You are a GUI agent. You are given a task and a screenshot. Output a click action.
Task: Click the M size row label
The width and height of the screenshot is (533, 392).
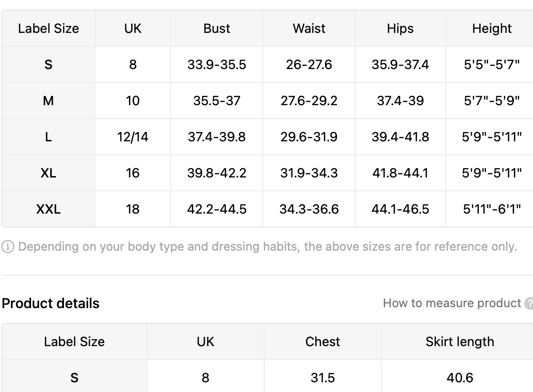[x=48, y=101]
